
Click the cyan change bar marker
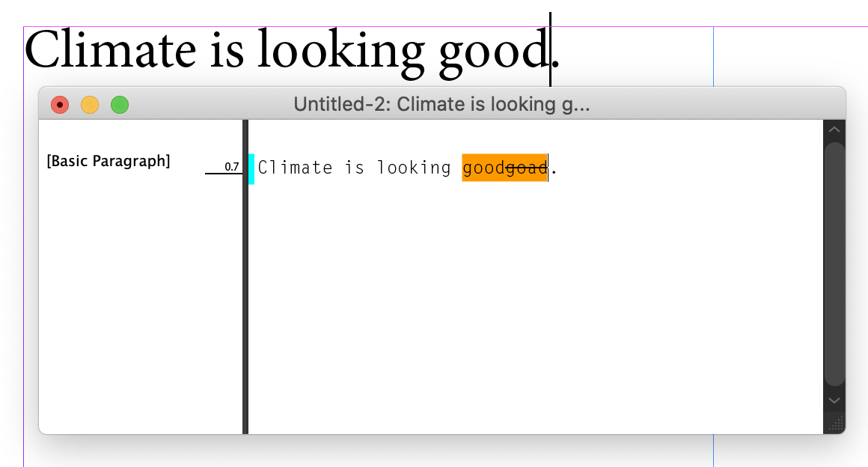(x=251, y=168)
